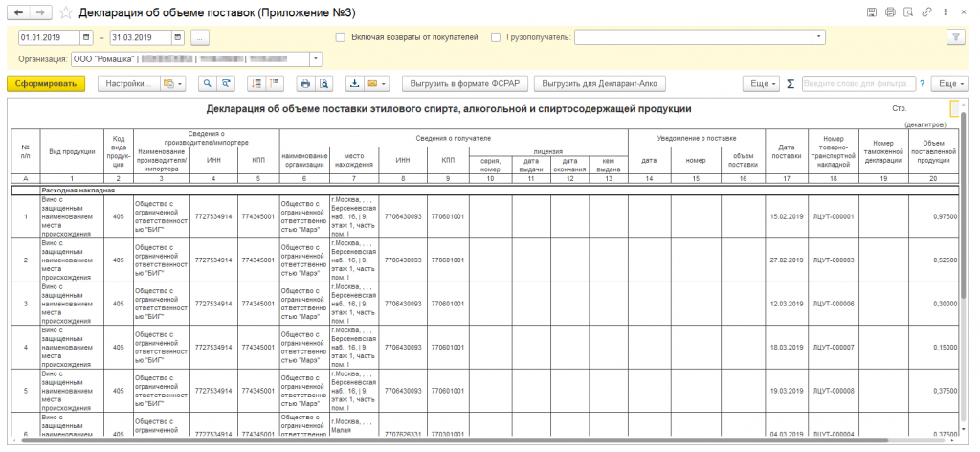The image size is (980, 452).
Task: Click the print icon in the report toolbar
Action: tap(305, 84)
